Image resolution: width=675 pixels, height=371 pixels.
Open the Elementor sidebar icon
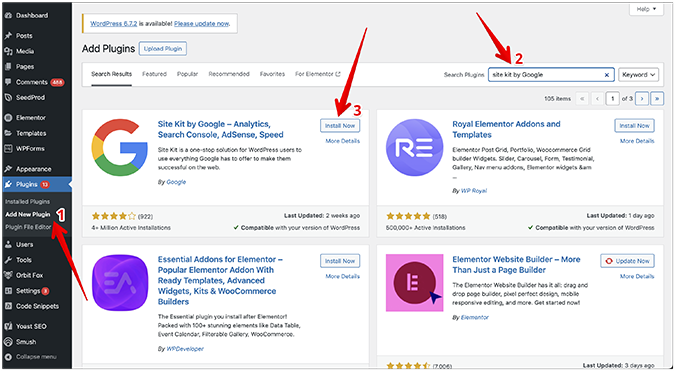coord(7,117)
